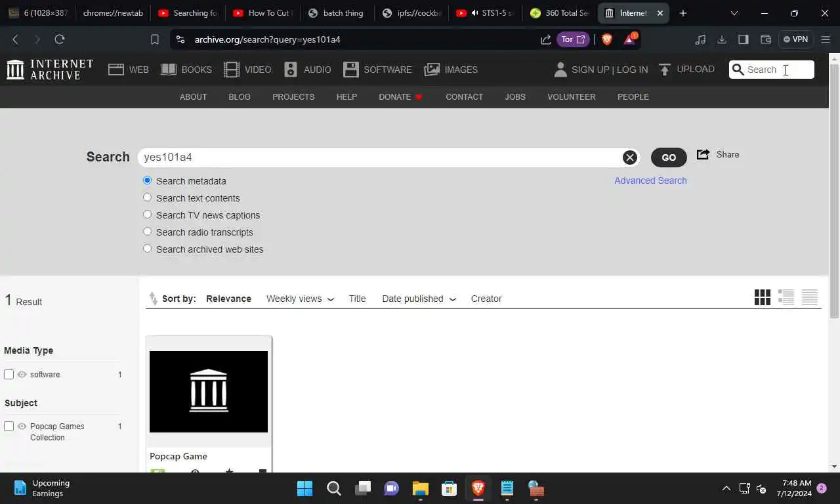Toggle sort direction arrows next to Sort by

(153, 299)
